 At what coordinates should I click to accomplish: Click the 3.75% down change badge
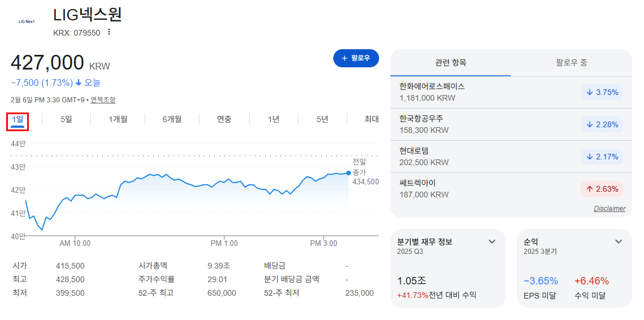coord(602,93)
